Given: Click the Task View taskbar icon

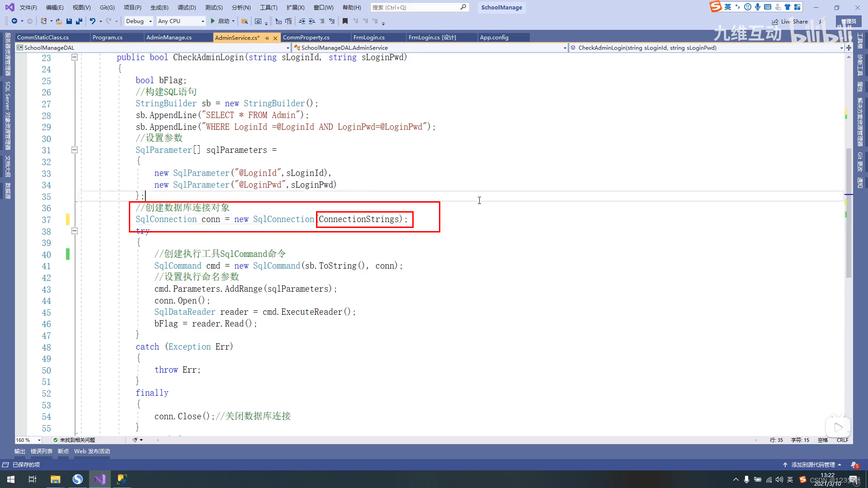Looking at the screenshot, I should point(33,479).
